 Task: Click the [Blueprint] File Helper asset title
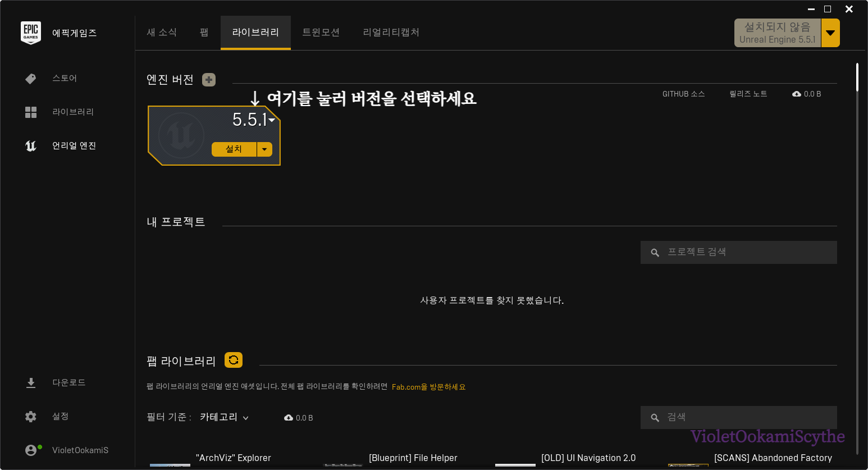413,458
